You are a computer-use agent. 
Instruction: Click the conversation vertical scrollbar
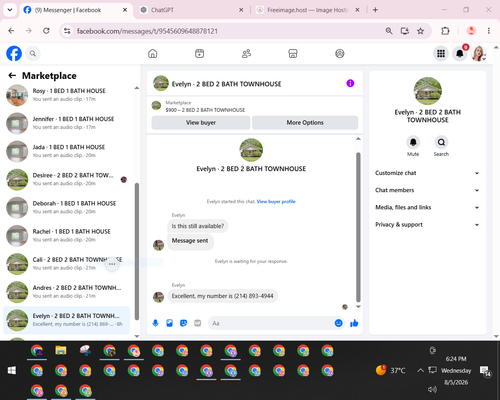tap(358, 227)
